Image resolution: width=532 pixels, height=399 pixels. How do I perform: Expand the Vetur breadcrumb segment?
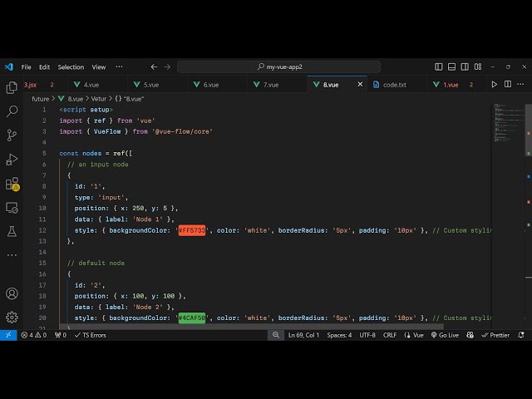(x=98, y=98)
